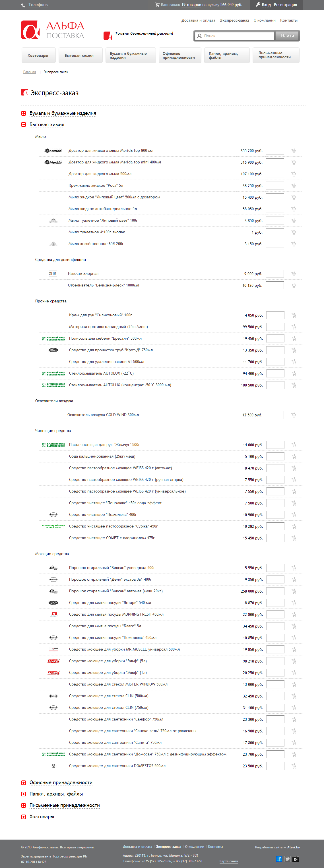Add Merida top mini 400мл dispenser to cart
Image resolution: width=324 pixels, height=868 pixels.
point(294,162)
